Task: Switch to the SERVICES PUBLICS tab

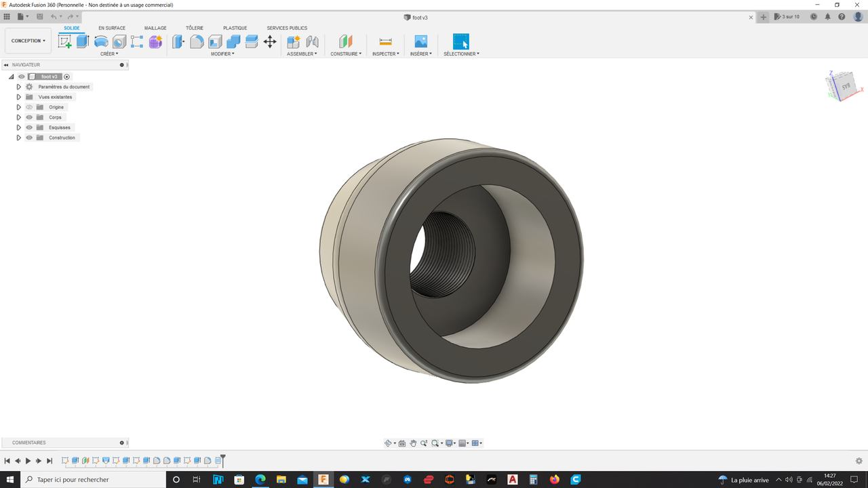Action: [287, 28]
